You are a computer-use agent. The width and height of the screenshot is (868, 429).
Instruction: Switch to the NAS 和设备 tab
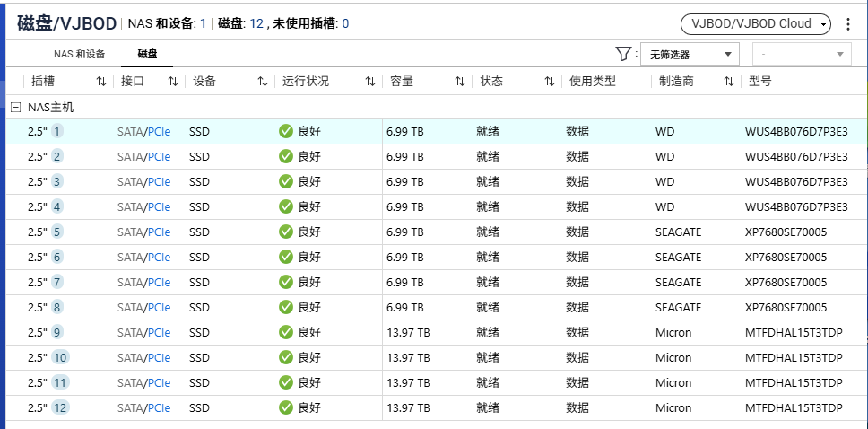(80, 54)
